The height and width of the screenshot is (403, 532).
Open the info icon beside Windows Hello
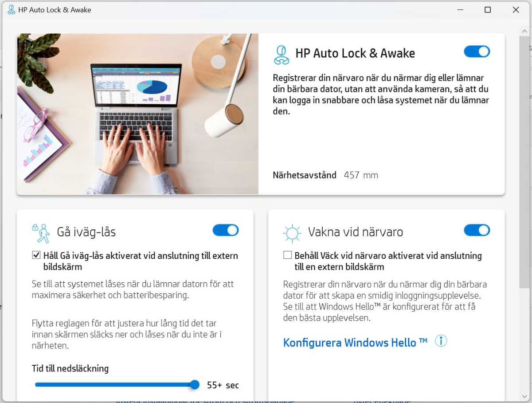441,341
